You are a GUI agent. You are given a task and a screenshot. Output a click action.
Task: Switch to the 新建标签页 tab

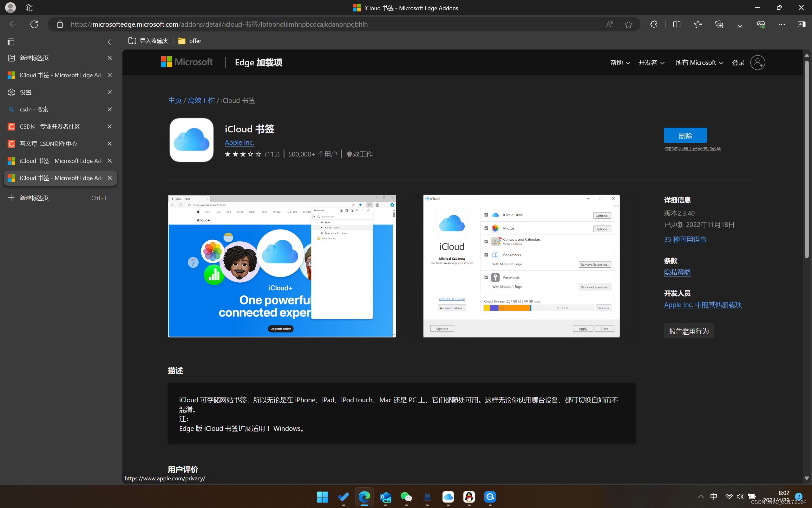60,58
